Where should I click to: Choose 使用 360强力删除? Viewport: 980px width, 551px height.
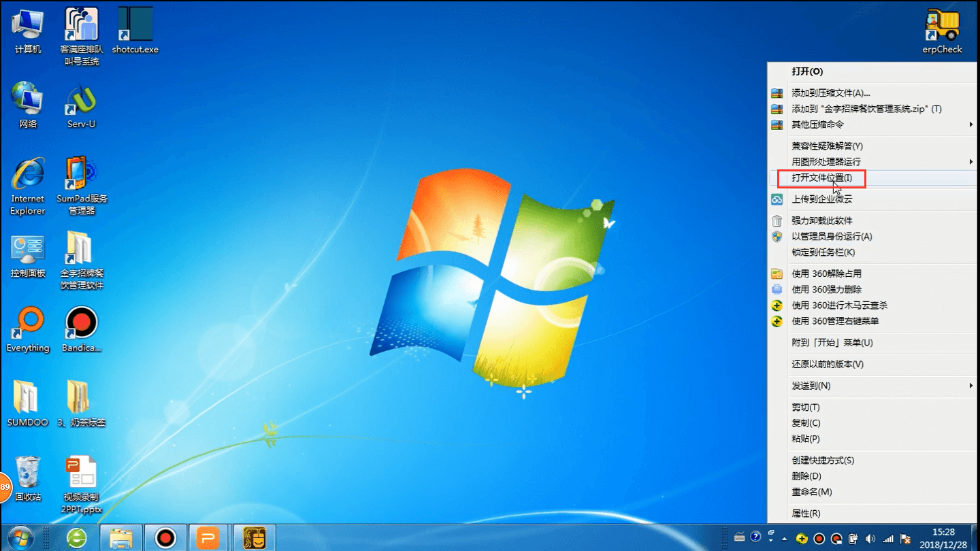[x=872, y=290]
